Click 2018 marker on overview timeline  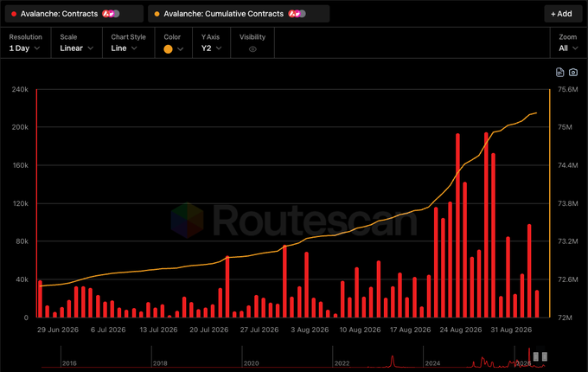[x=160, y=363]
